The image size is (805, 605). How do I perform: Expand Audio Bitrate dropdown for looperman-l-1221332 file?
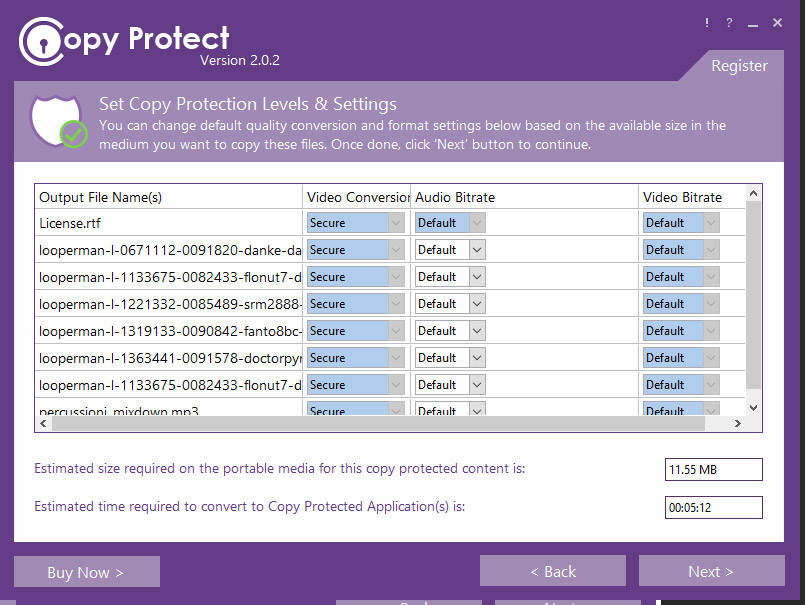(x=476, y=304)
